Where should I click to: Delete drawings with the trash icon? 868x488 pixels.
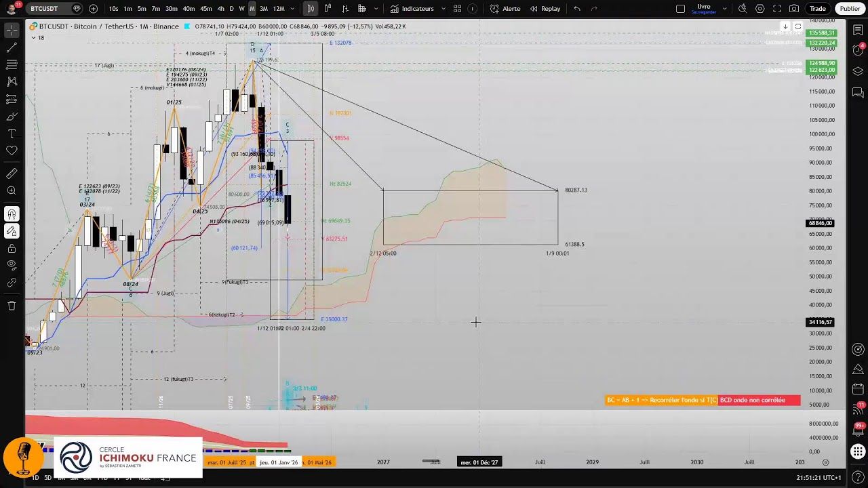click(x=12, y=306)
